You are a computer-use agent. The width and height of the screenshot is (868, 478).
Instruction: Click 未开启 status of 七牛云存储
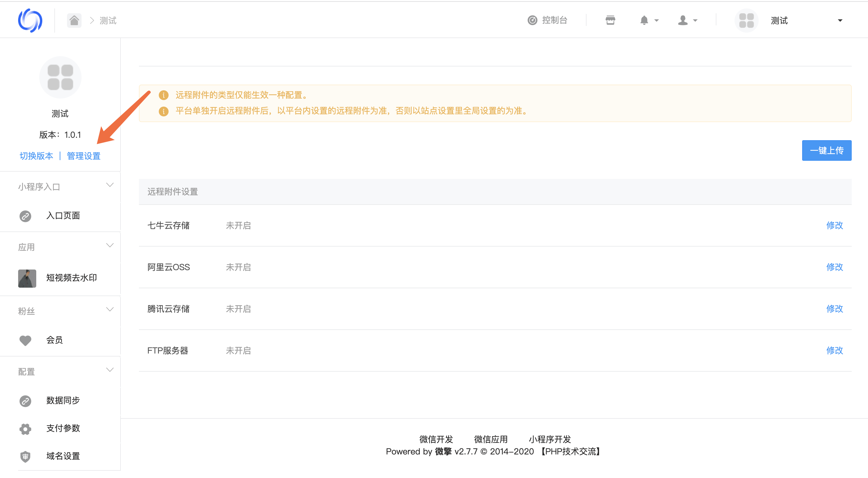click(x=238, y=225)
